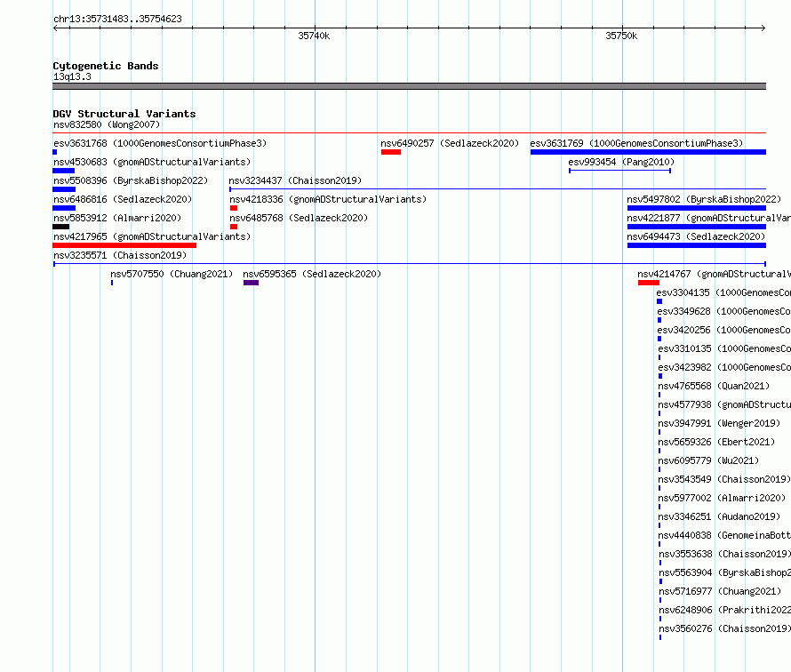This screenshot has height=672, width=791.
Task: Click the nsv832580 (Wong2007) variant label
Action: point(107,124)
